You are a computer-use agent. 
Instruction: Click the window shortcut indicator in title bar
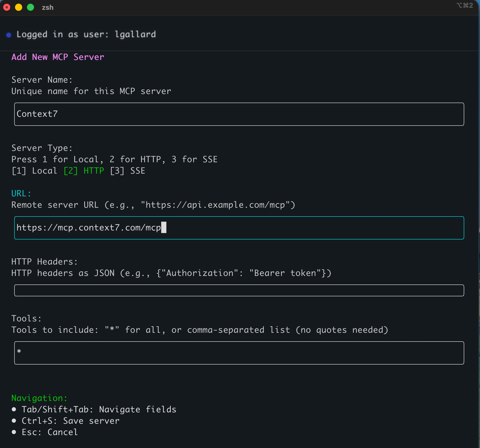(x=464, y=5)
